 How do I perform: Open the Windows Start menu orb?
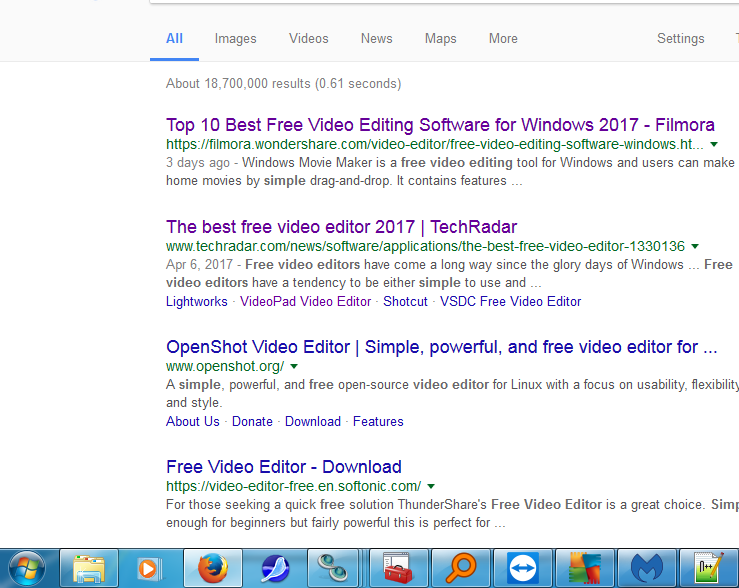(27, 568)
